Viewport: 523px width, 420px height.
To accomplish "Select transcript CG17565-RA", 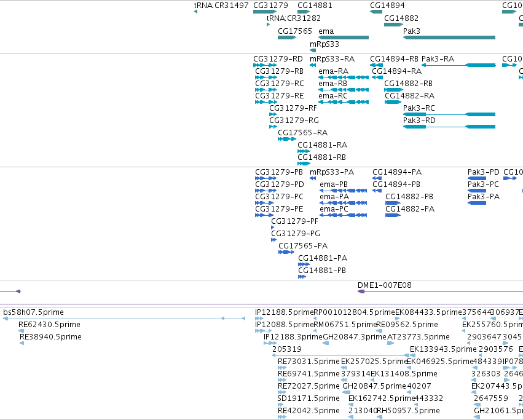I will pyautogui.click(x=302, y=133).
